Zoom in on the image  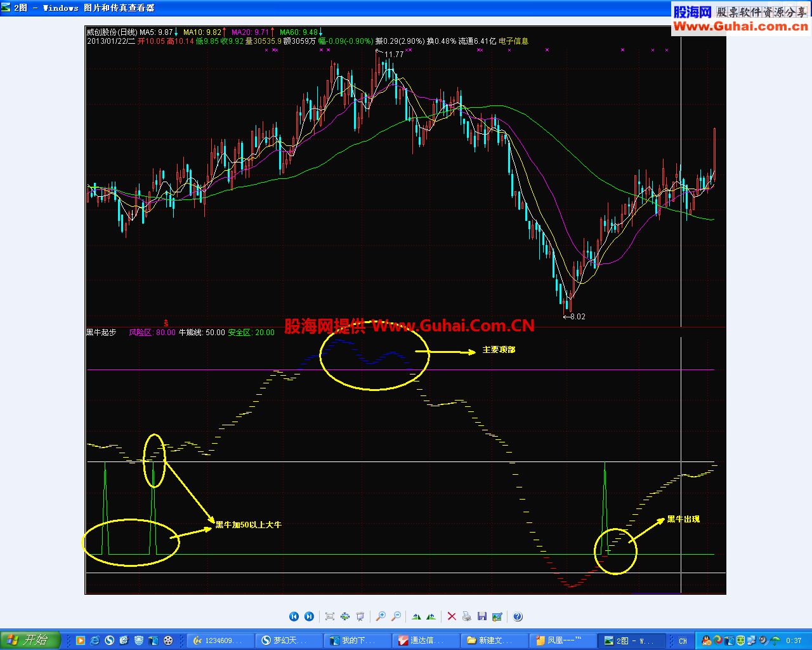coord(381,616)
